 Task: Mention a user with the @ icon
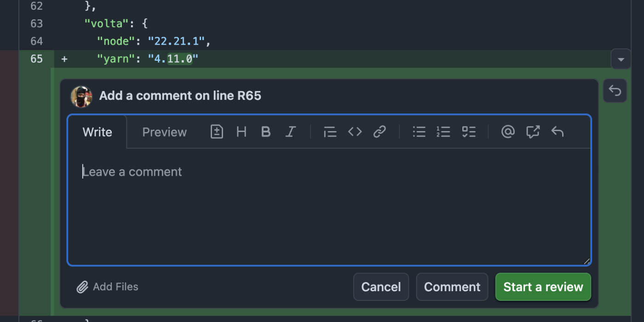508,132
